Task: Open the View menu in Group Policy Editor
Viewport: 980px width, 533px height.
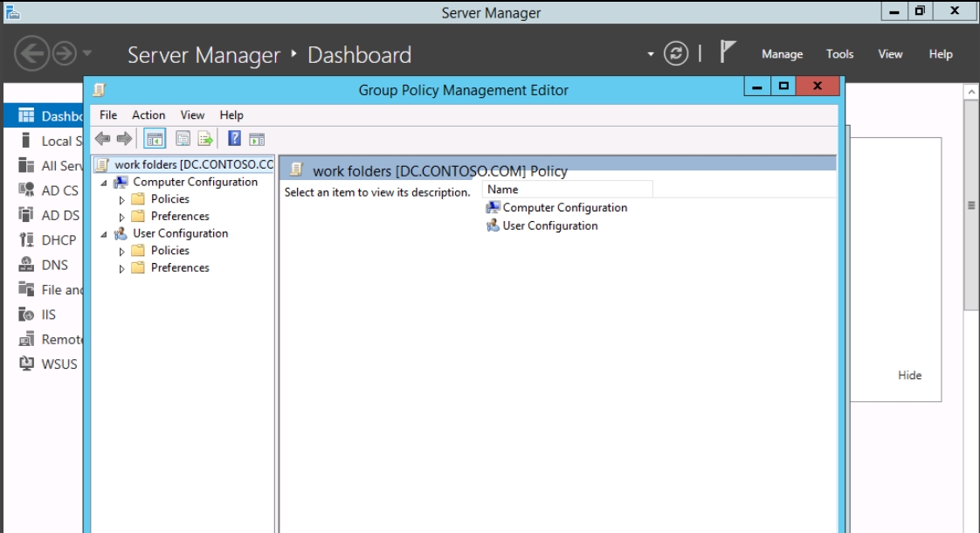Action: point(192,115)
